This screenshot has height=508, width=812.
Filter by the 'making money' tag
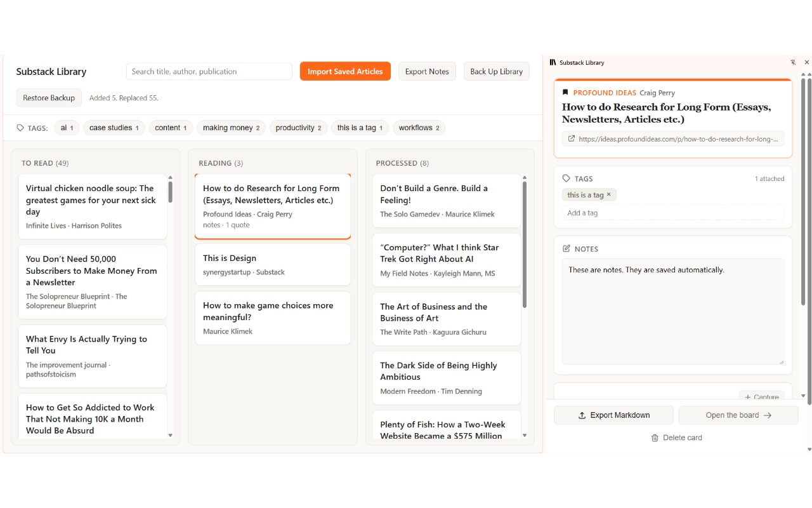(x=232, y=128)
